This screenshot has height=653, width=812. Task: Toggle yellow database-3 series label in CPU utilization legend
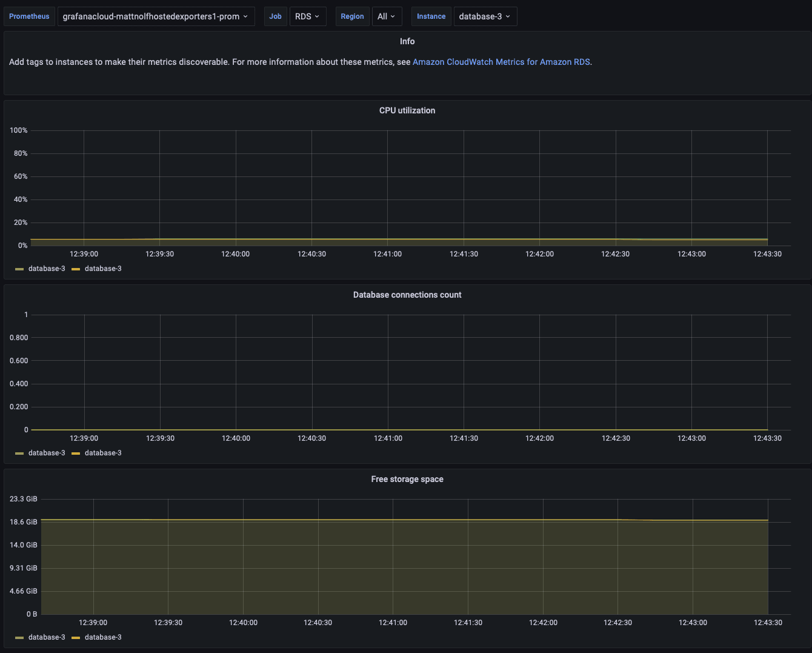(x=103, y=269)
